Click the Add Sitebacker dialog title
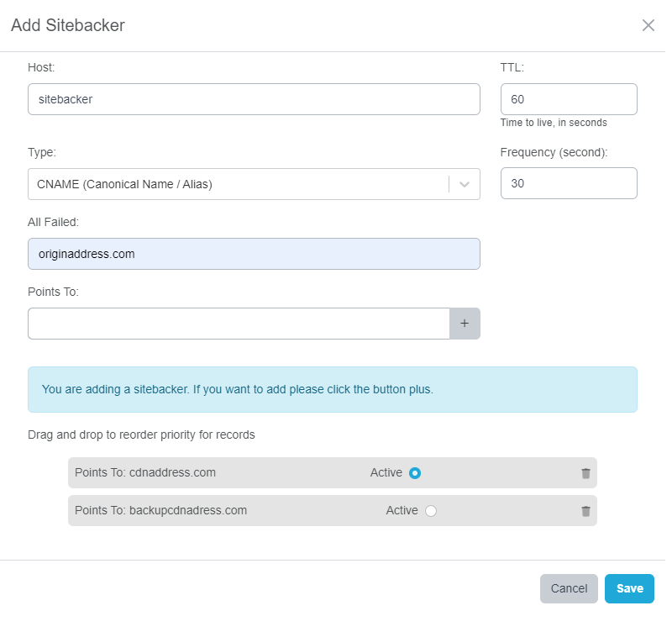672x632 pixels. pos(68,25)
